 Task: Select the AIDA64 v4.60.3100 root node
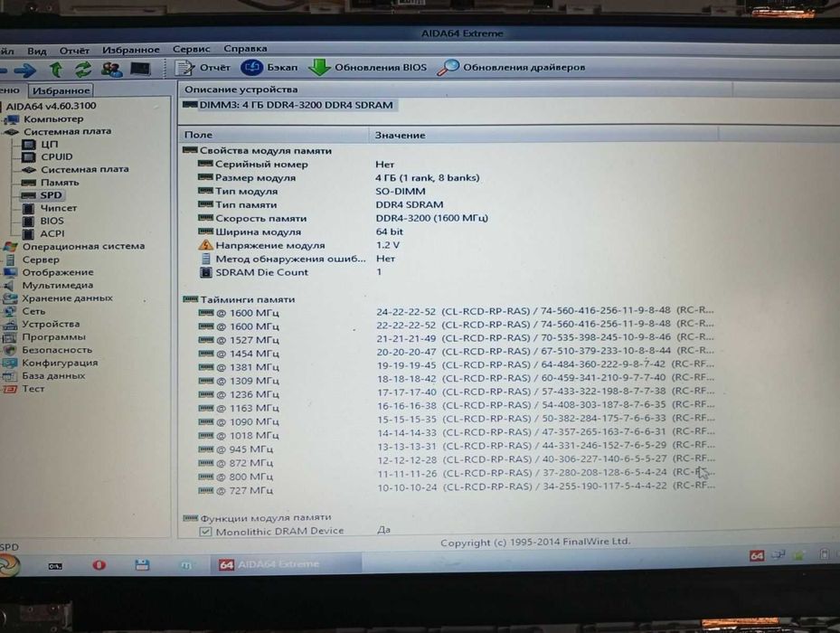pyautogui.click(x=51, y=106)
